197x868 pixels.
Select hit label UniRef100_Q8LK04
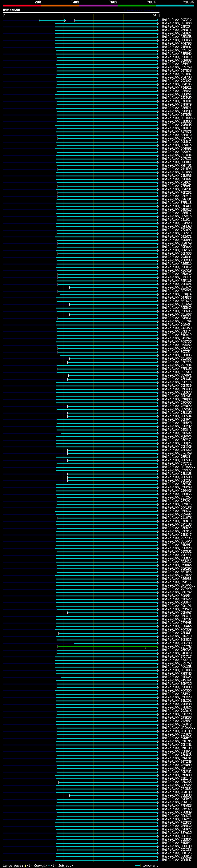(177, 94)
